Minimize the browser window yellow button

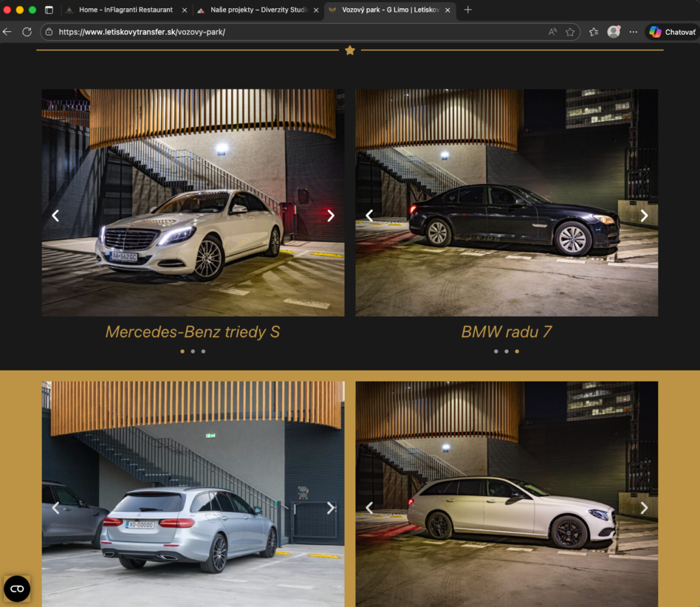tap(20, 10)
